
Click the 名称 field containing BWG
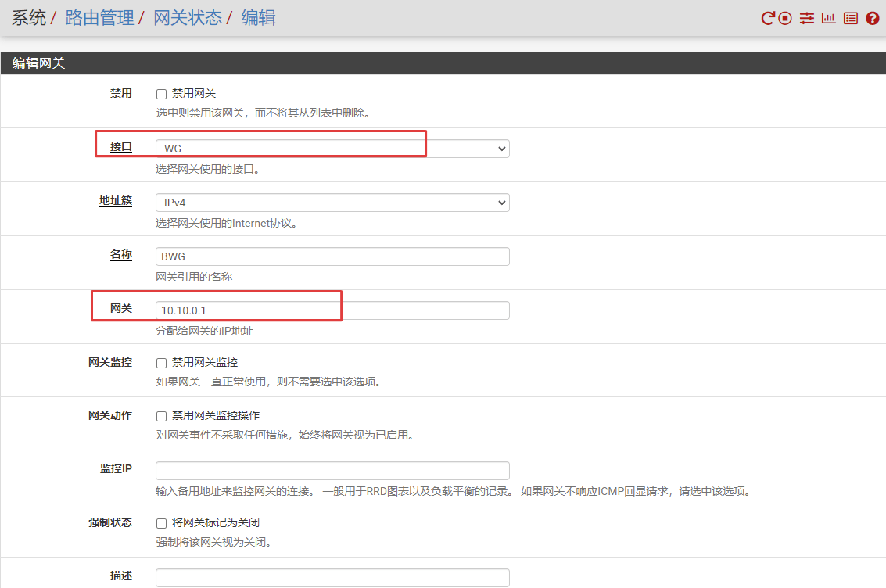332,256
